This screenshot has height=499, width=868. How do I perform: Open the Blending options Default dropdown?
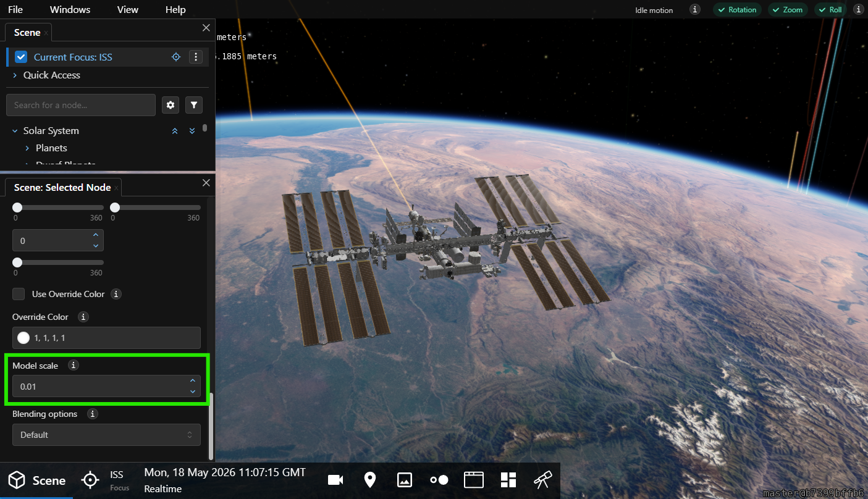(106, 435)
